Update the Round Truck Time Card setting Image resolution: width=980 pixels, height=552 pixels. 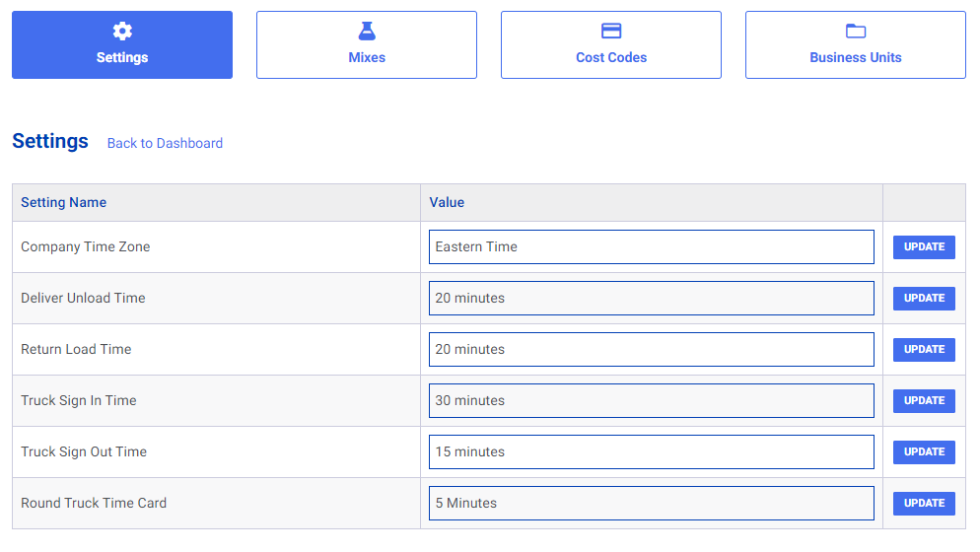(924, 504)
